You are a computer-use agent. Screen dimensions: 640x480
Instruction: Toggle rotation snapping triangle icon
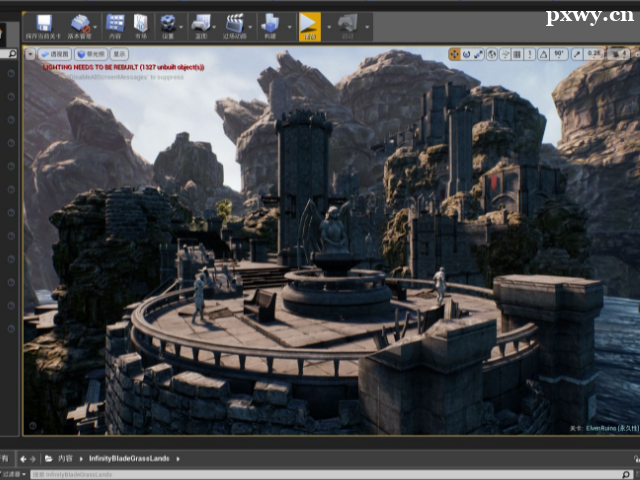[x=541, y=54]
